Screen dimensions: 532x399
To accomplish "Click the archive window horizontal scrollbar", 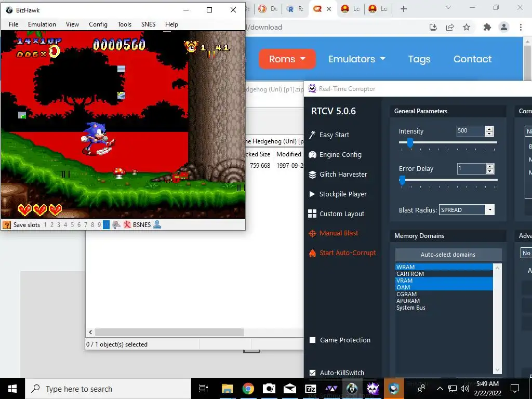I will pyautogui.click(x=169, y=332).
